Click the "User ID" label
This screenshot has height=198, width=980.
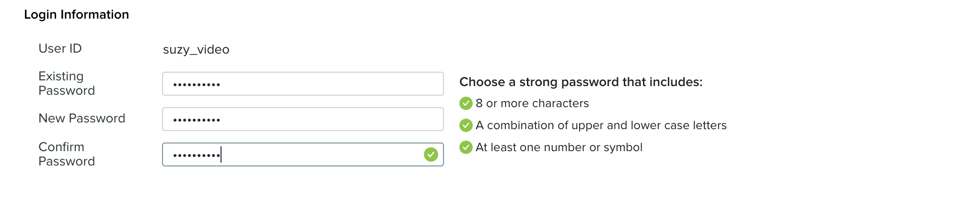pyautogui.click(x=60, y=48)
